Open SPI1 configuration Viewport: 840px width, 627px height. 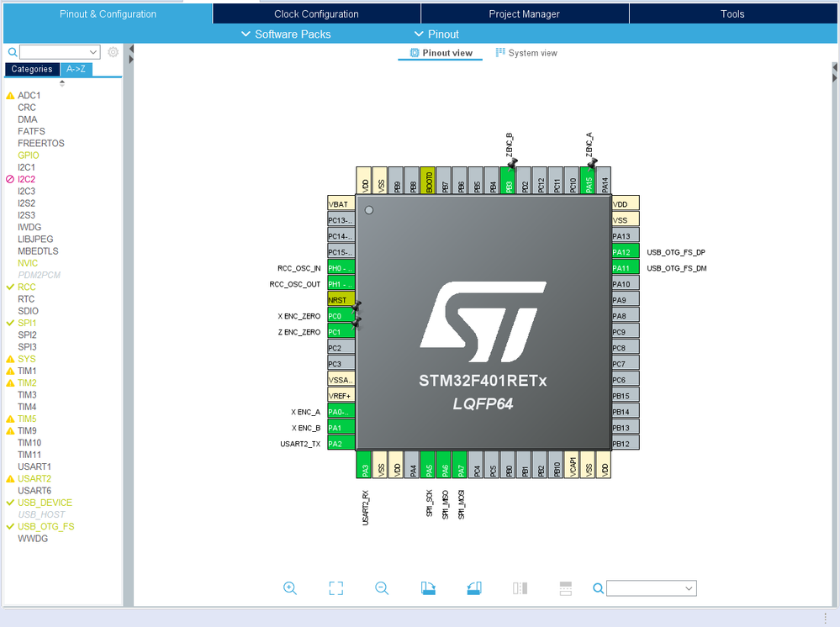pyautogui.click(x=27, y=323)
